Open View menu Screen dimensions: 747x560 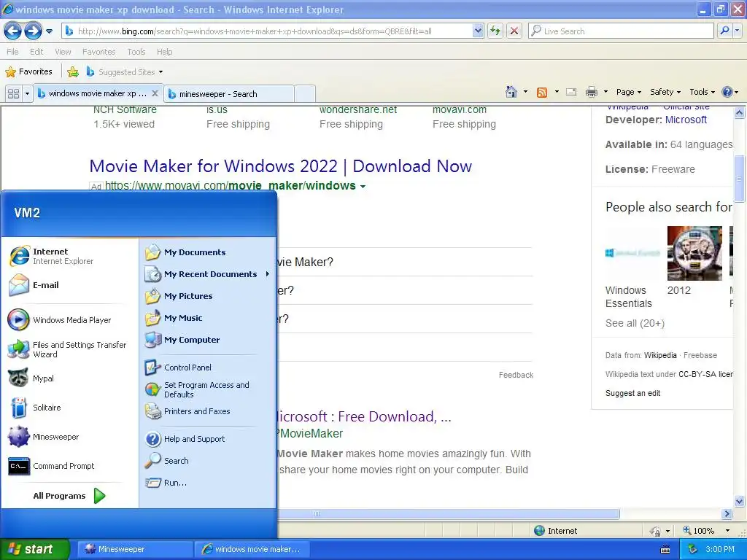coord(63,52)
